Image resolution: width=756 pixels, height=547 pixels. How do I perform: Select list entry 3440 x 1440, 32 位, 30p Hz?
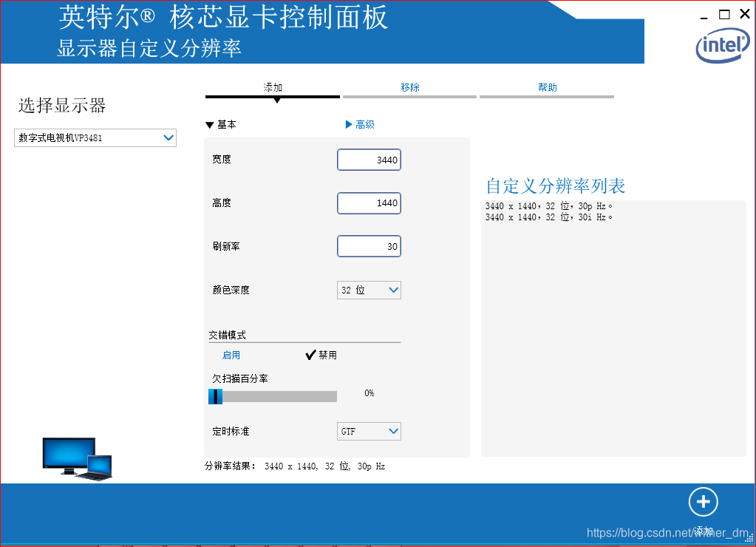point(548,206)
